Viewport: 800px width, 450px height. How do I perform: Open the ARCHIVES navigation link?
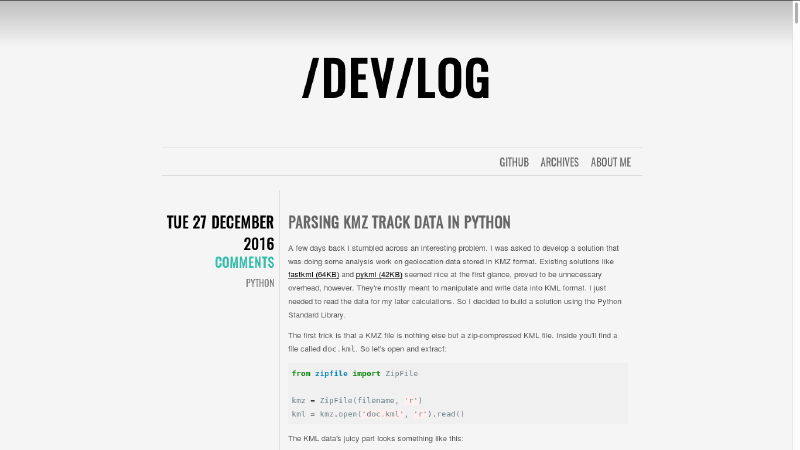(x=559, y=162)
